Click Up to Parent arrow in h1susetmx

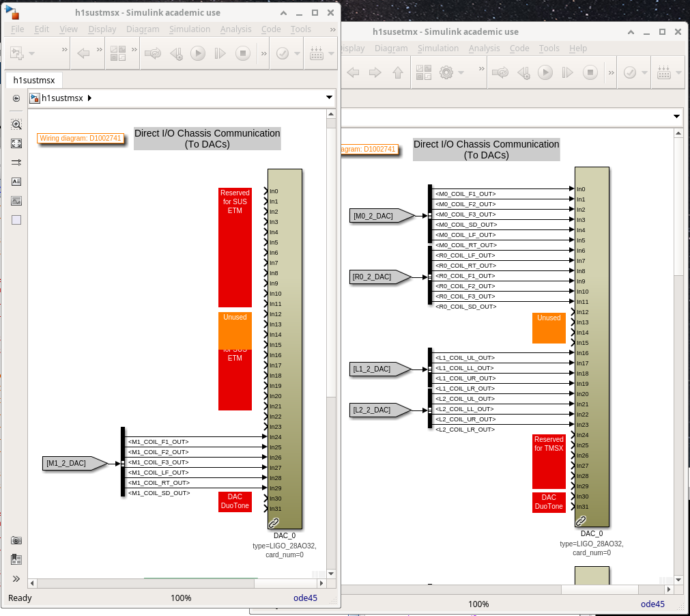pyautogui.click(x=398, y=72)
